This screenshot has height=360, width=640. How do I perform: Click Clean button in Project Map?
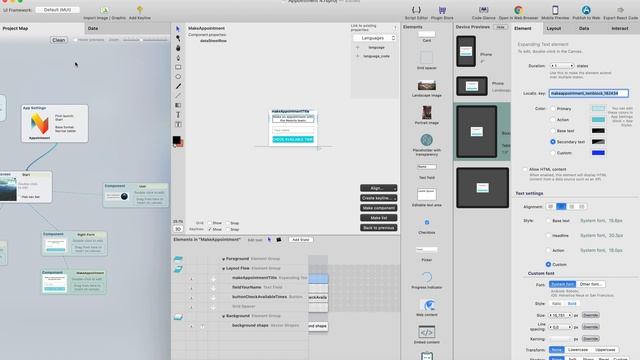click(x=58, y=40)
